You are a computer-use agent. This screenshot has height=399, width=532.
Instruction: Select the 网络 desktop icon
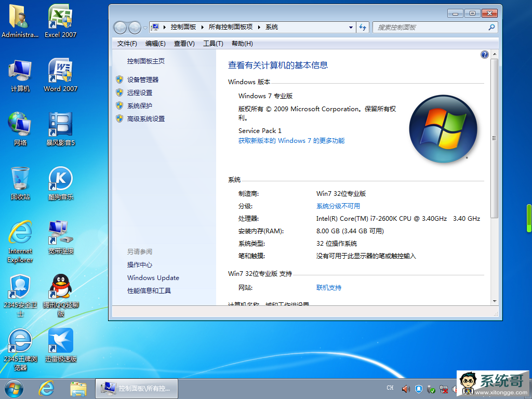pos(20,129)
